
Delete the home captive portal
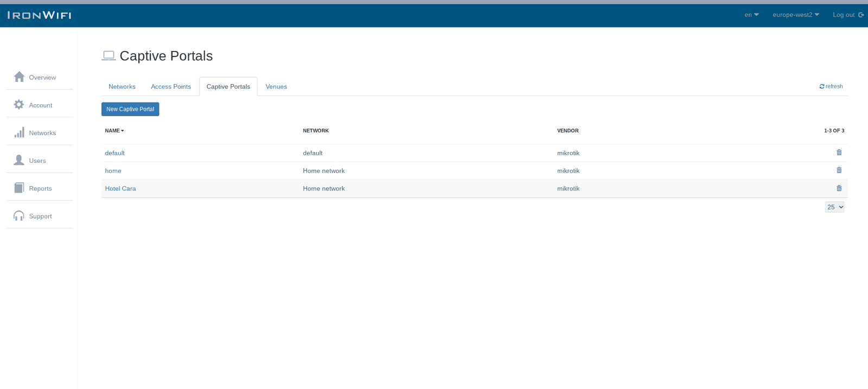pos(839,170)
